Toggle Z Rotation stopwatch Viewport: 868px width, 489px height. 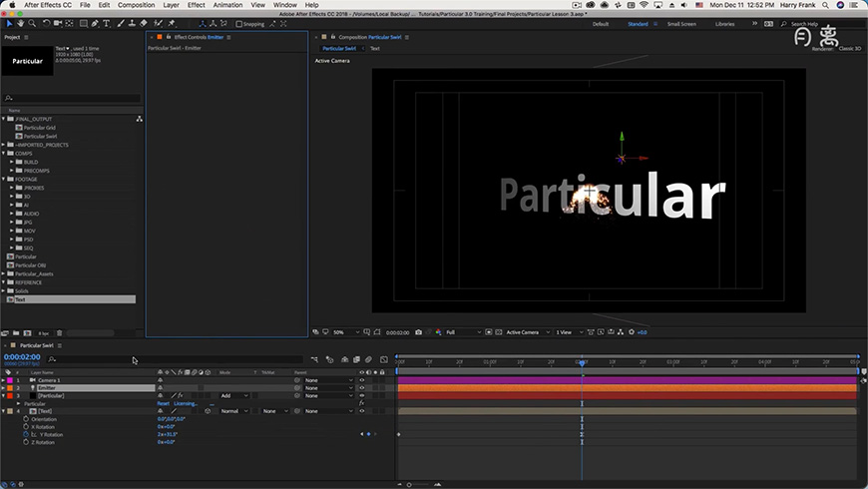tap(26, 442)
